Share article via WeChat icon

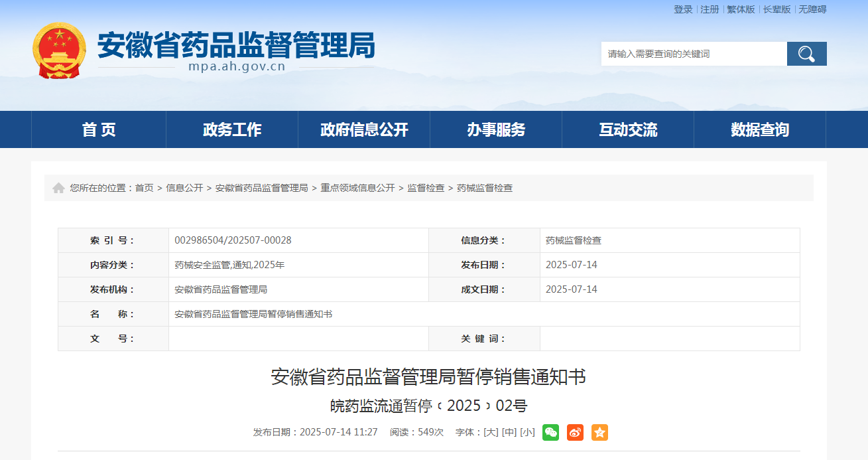click(550, 432)
